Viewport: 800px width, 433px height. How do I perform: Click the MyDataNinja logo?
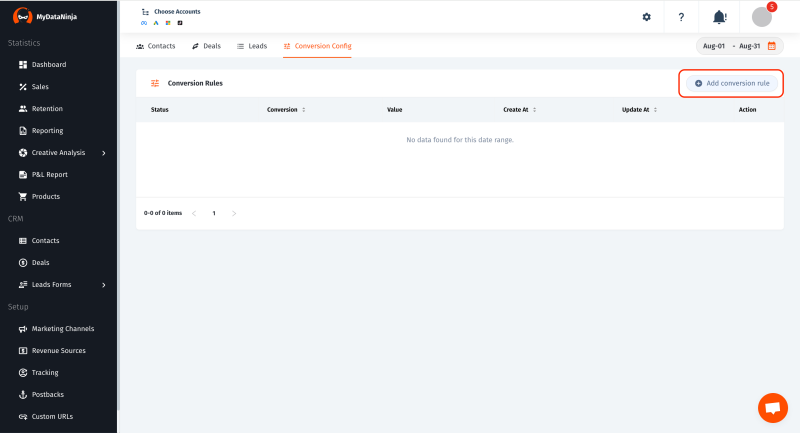point(46,17)
